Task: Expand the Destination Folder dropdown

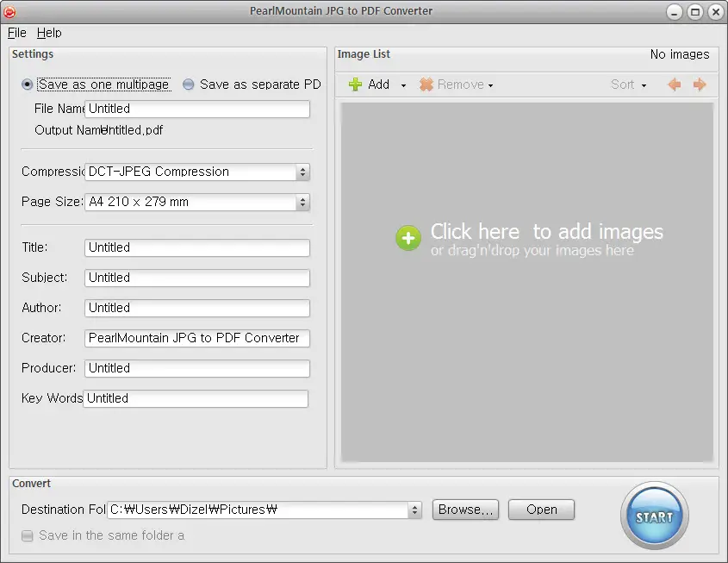Action: (414, 510)
